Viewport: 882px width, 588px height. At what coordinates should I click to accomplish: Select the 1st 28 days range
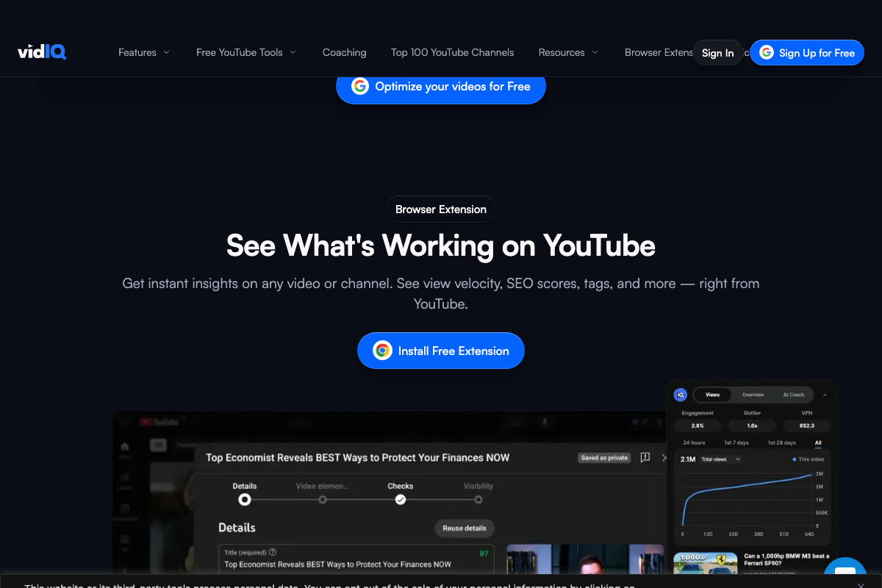(781, 442)
